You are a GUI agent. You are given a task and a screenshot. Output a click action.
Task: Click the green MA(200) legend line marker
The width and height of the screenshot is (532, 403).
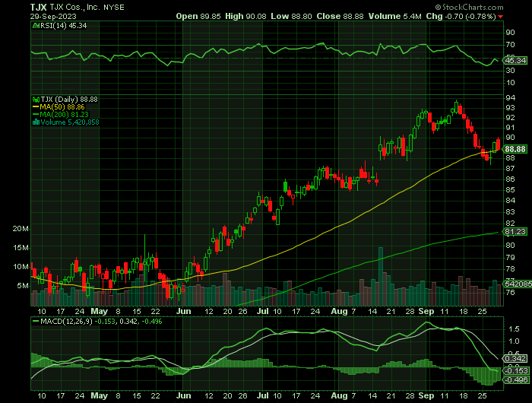36,114
